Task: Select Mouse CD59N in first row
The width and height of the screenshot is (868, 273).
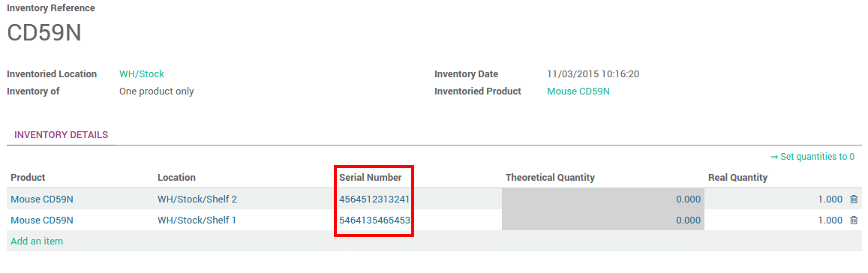Action: point(42,199)
